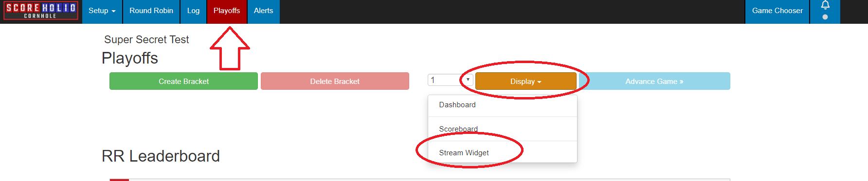The width and height of the screenshot is (868, 181).
Task: Open the Log tab
Action: 193,11
